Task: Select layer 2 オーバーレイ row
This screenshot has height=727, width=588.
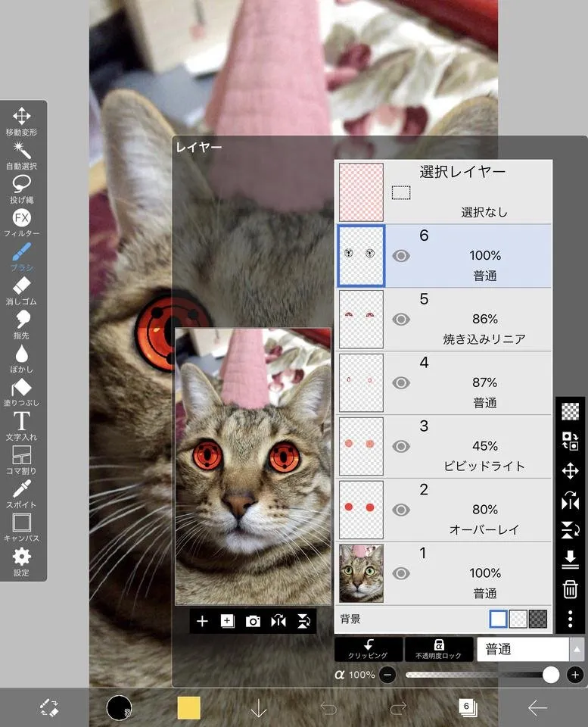Action: (443, 510)
